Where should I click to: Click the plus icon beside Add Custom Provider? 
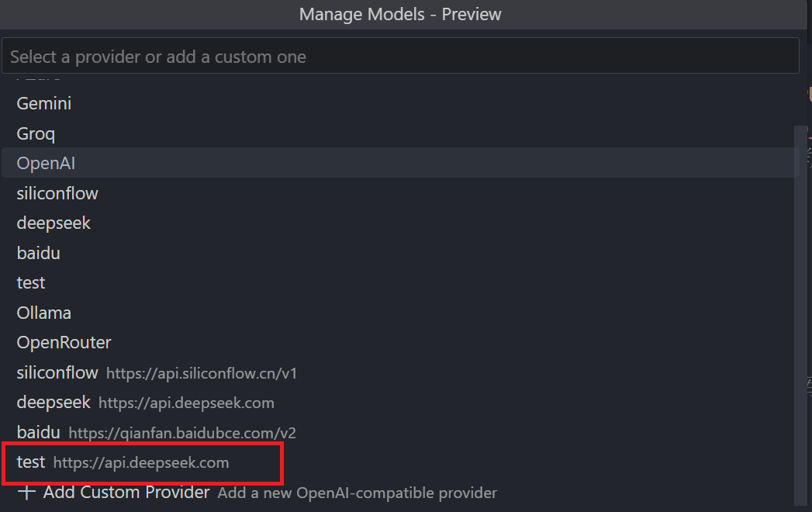tap(26, 492)
